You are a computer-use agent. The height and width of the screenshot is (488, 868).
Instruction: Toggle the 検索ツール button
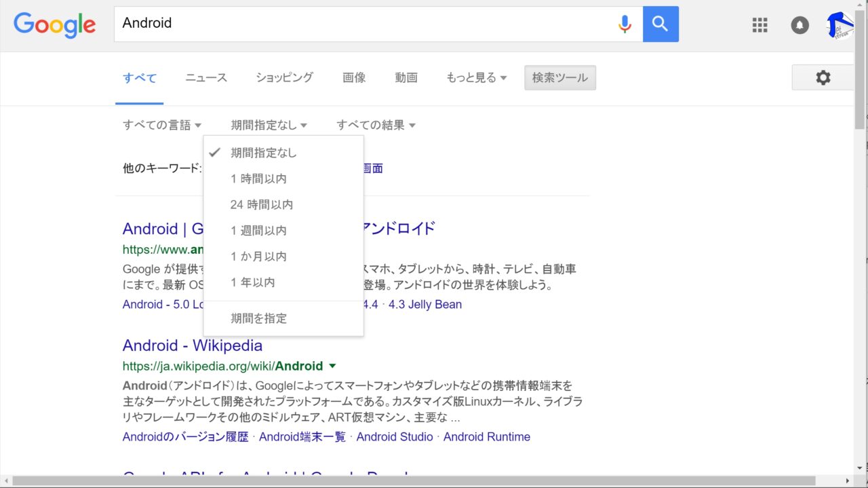[x=559, y=78]
